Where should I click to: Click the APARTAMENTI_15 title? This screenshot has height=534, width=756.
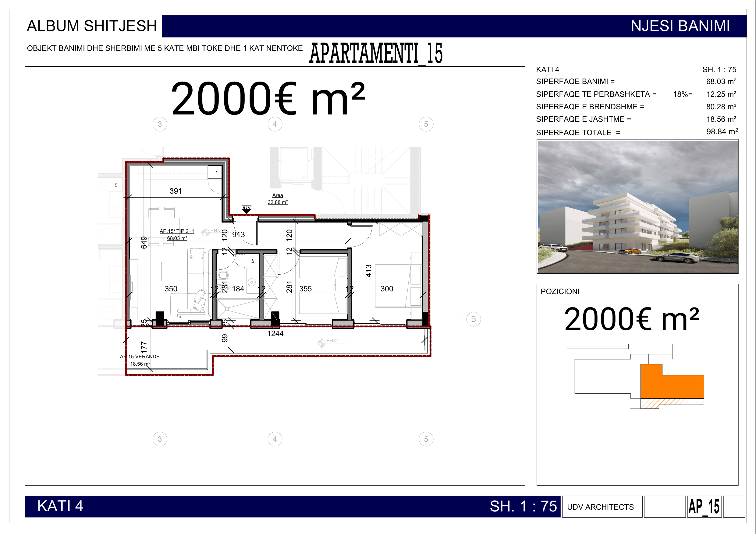pos(376,54)
